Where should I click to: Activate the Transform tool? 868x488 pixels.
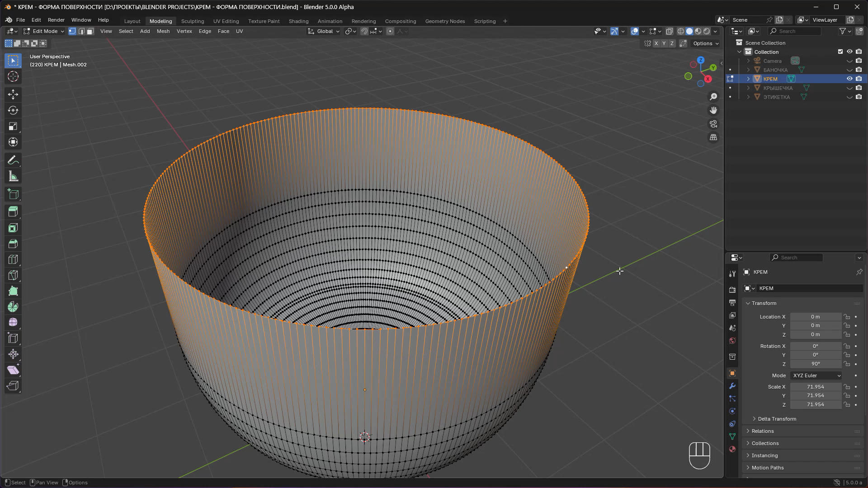click(x=13, y=142)
